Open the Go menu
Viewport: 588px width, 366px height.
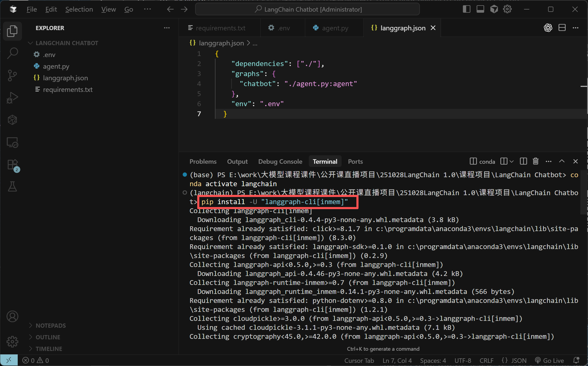(129, 9)
